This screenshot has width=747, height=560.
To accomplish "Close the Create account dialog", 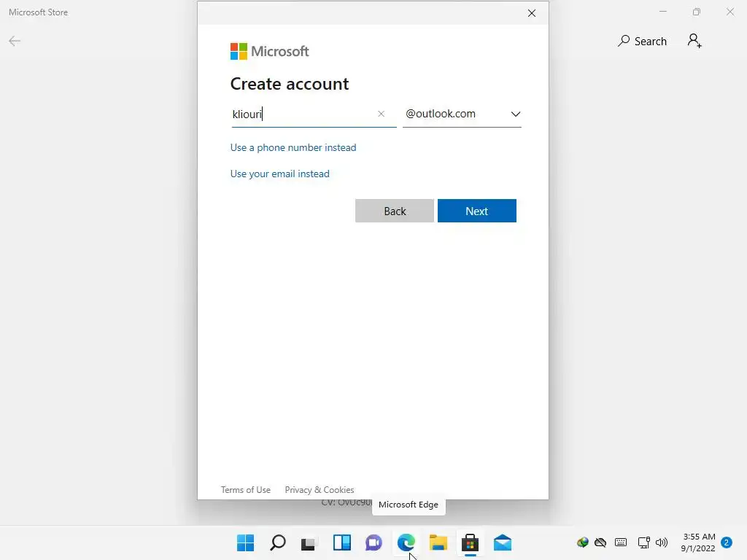I will point(532,13).
